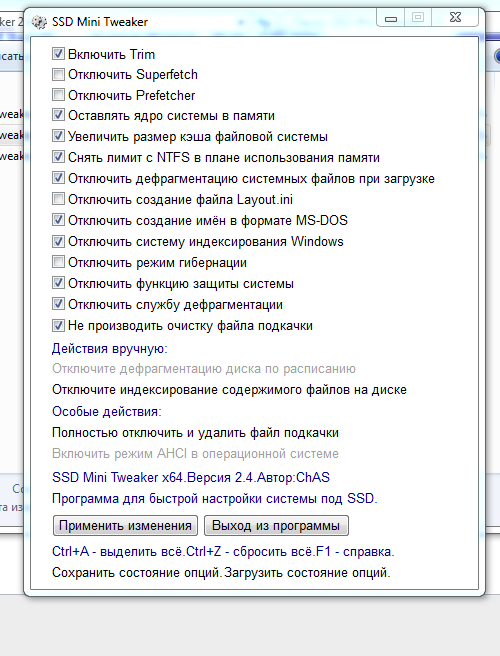This screenshot has width=500, height=656.
Task: Toggle Оставлять ядро системы в памяти
Action: (x=58, y=115)
